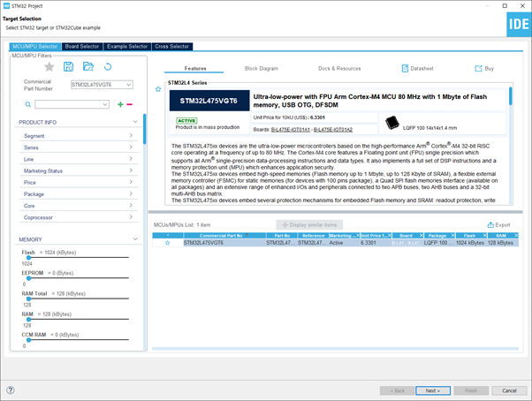Click the green plus add-search icon
This screenshot has width=532, height=401.
120,104
